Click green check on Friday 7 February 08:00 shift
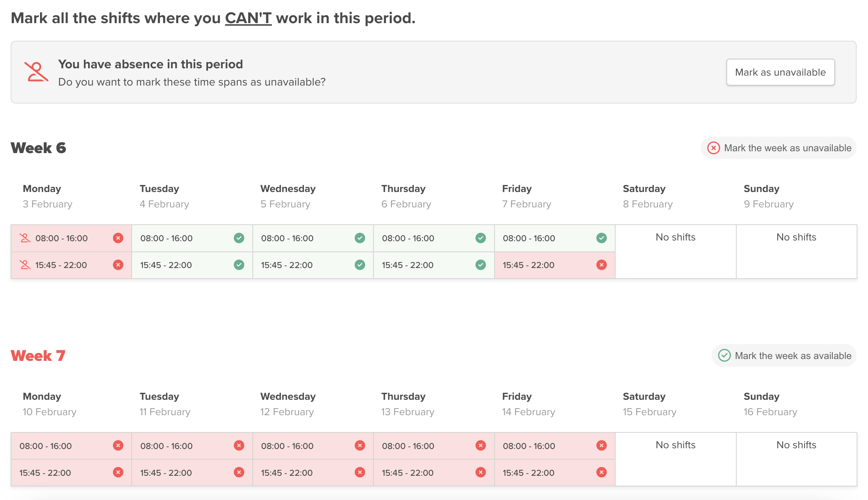Viewport: 868px width, 500px height. pyautogui.click(x=601, y=238)
